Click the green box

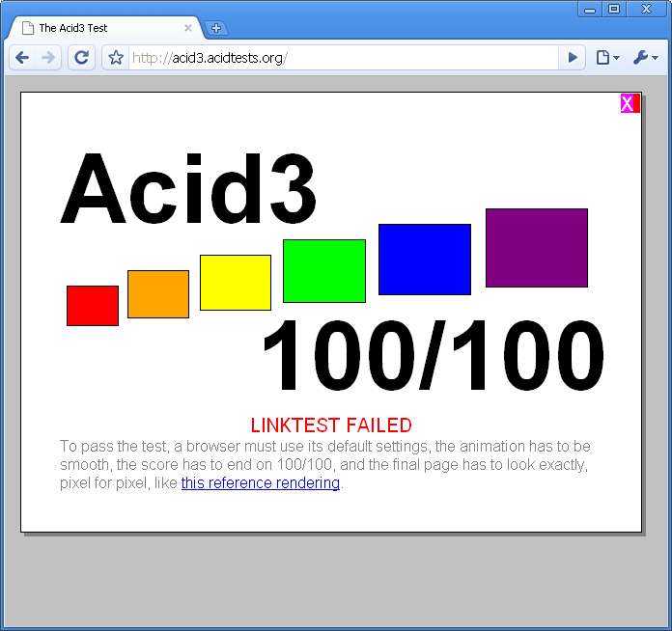tap(324, 271)
